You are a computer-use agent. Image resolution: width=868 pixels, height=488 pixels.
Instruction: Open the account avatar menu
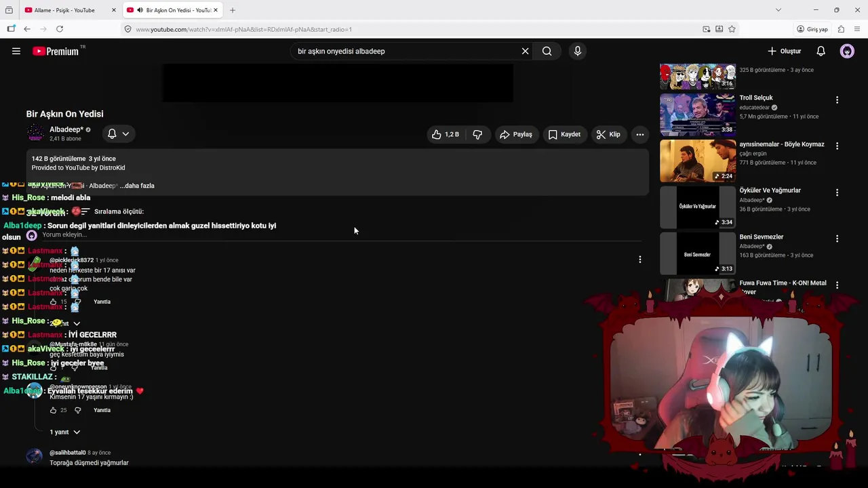[x=847, y=51]
